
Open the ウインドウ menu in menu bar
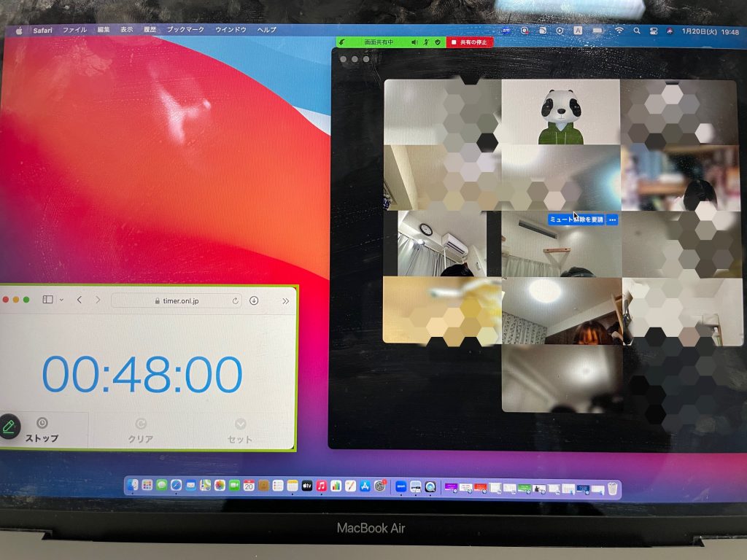[230, 30]
